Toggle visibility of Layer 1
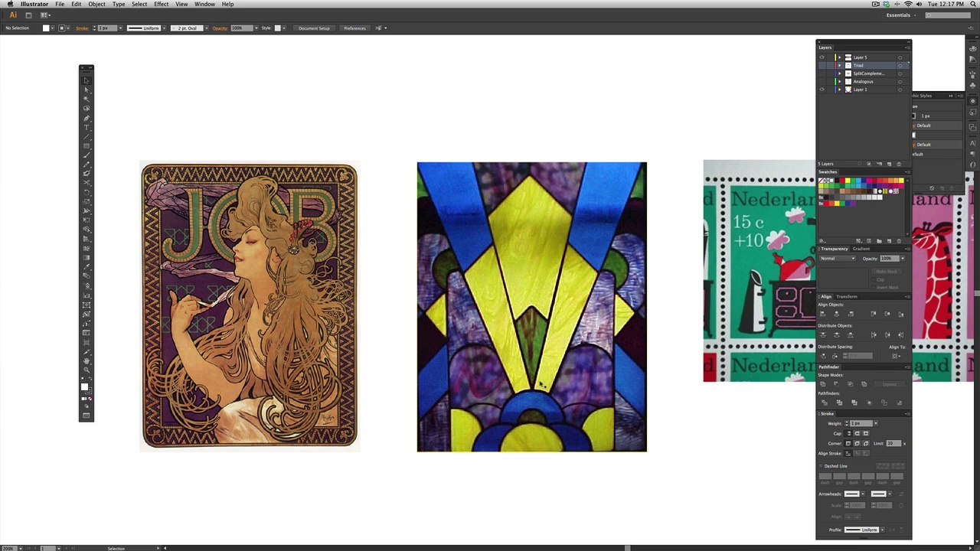The height and width of the screenshot is (551, 980). (x=822, y=90)
